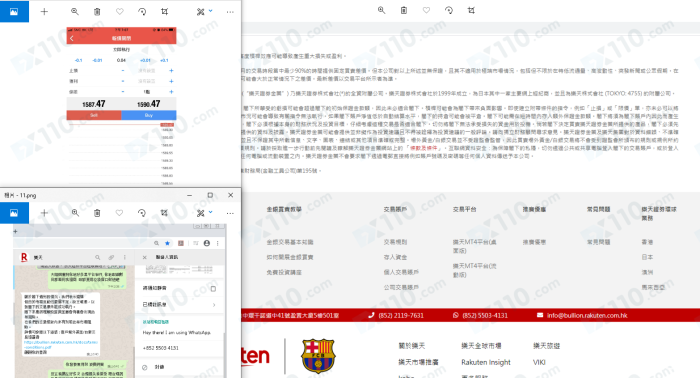Viewport: 700px width, 378px height.
Task: Close the WhatsApp contact info panel
Action: coord(144,258)
